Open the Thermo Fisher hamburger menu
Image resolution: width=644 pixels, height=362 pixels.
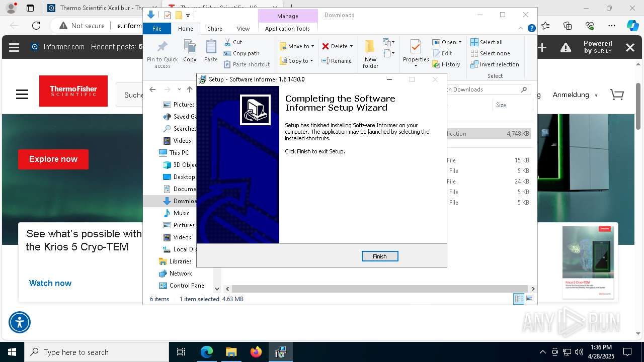click(22, 95)
